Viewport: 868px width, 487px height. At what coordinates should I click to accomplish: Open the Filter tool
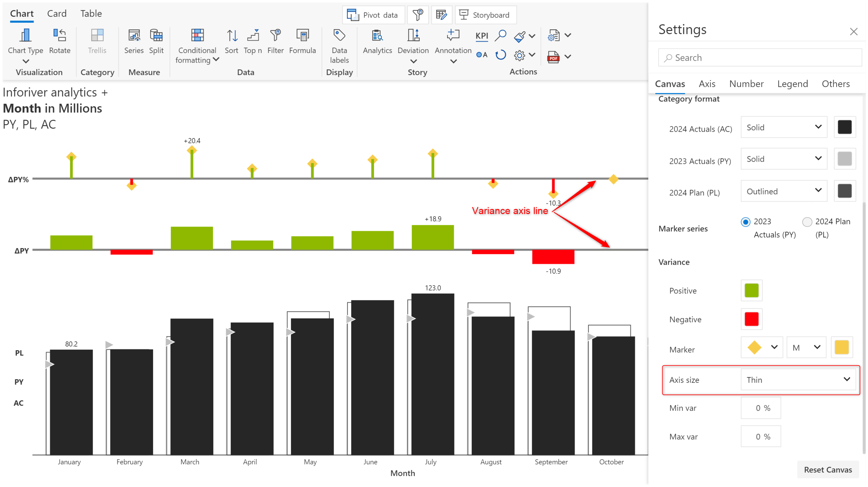click(275, 41)
